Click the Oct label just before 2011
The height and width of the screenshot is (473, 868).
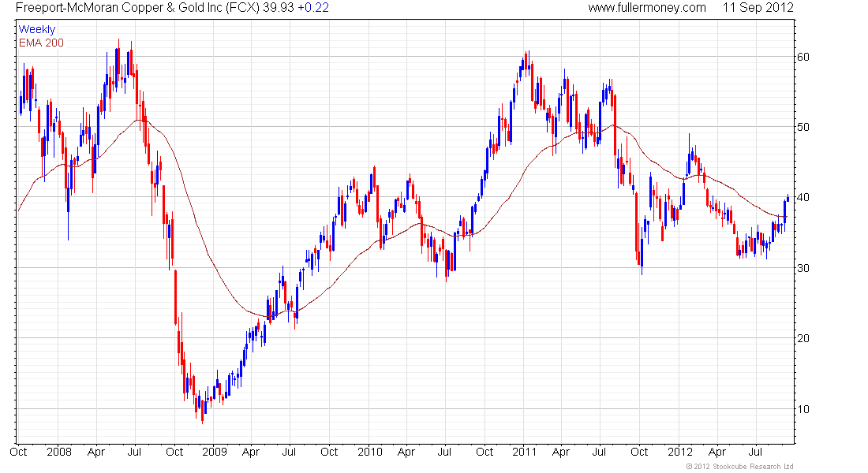pyautogui.click(x=485, y=452)
